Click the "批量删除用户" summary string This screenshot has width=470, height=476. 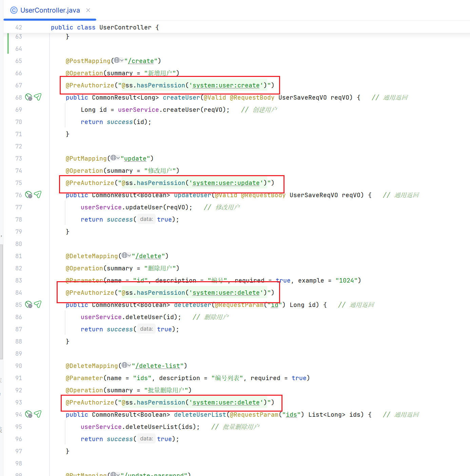pyautogui.click(x=166, y=390)
